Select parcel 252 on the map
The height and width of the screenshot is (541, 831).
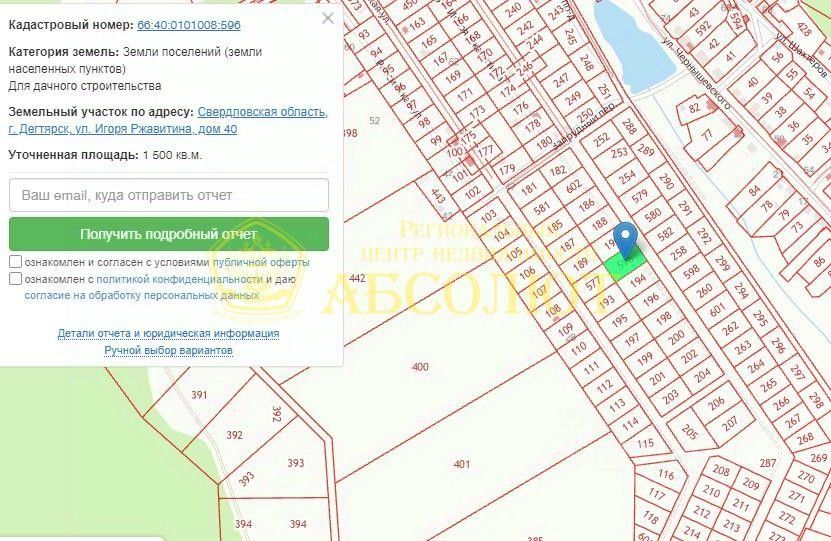pyautogui.click(x=601, y=139)
